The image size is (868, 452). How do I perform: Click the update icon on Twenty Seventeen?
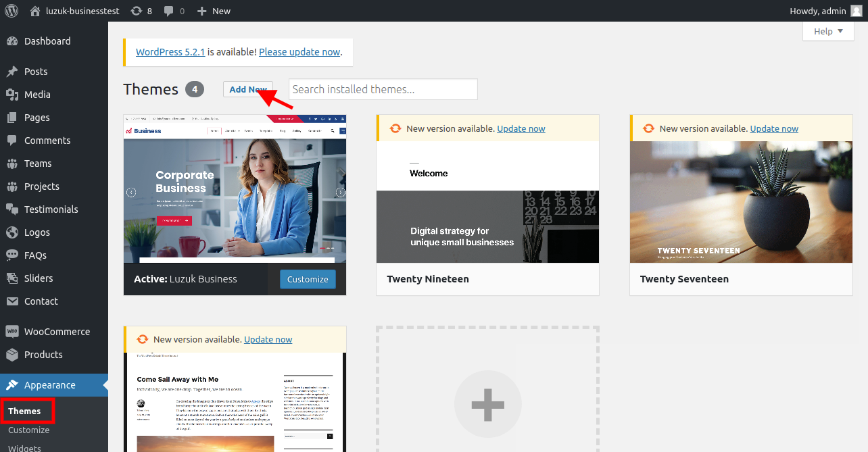(x=648, y=128)
